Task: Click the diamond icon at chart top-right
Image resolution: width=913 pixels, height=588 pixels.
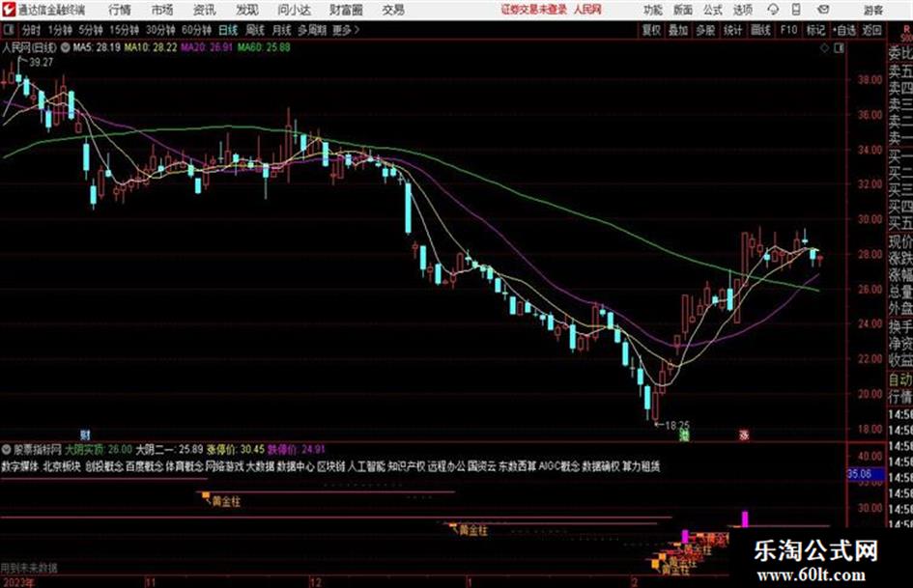Action: (824, 48)
